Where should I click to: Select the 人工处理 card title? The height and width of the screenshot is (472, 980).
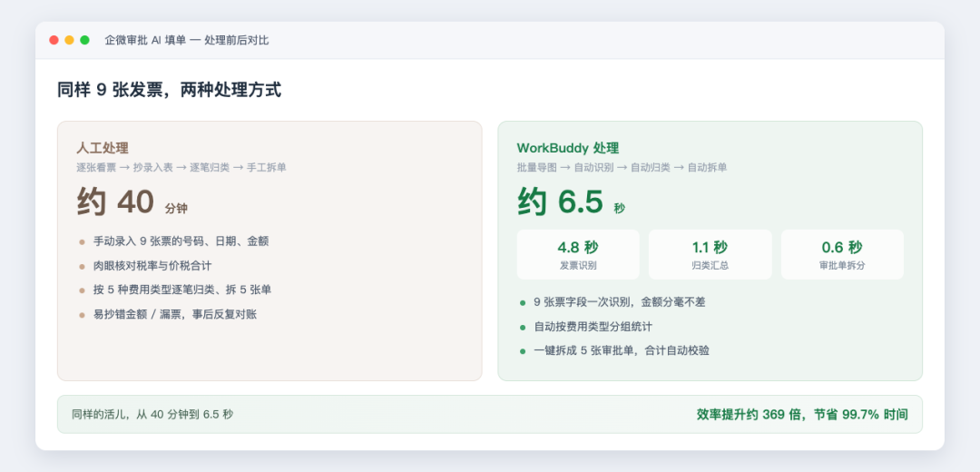[x=103, y=148]
